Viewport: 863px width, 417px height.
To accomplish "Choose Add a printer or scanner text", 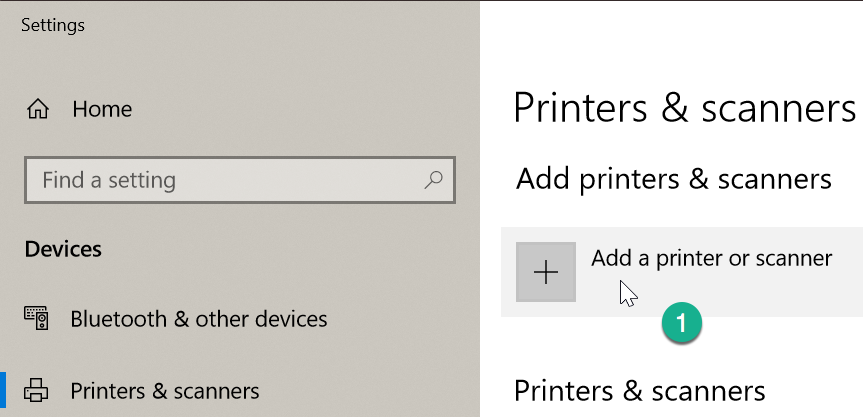I will [712, 258].
